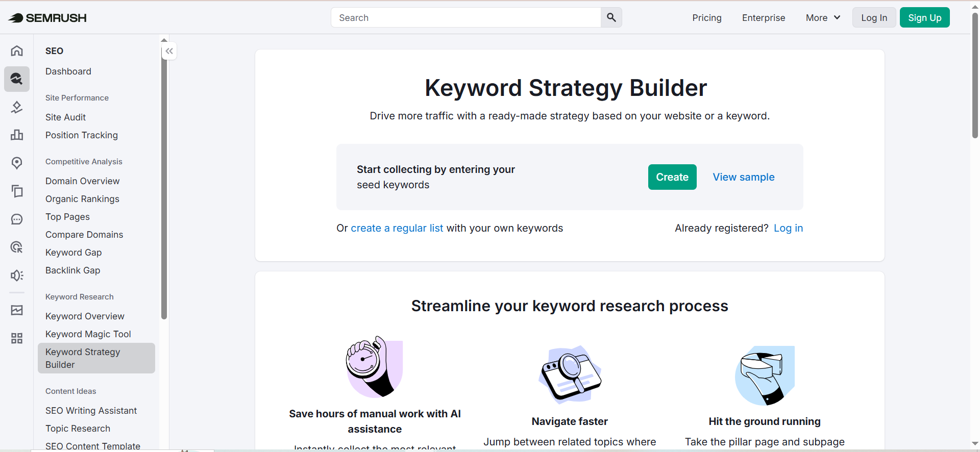Follow the create a regular list link

[x=397, y=228]
